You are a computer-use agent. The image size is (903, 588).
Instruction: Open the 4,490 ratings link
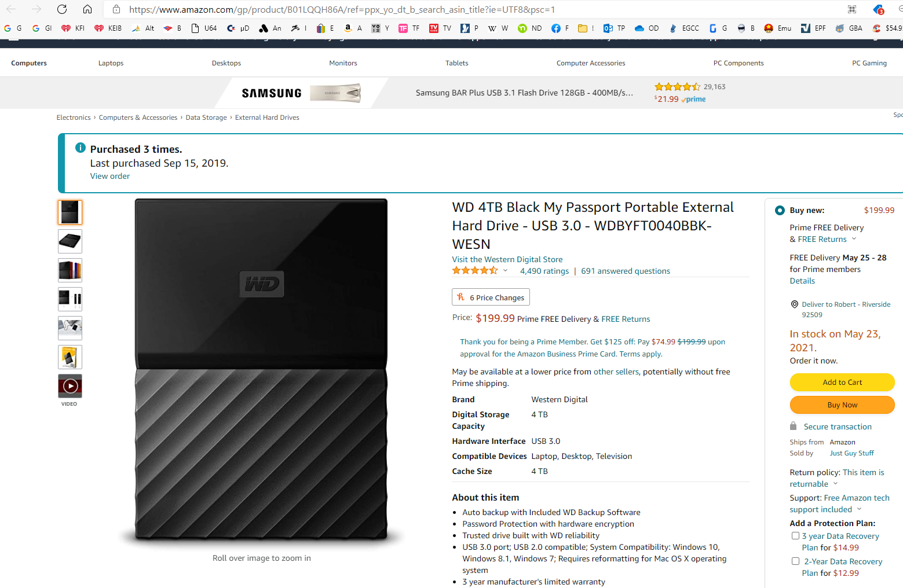coord(544,271)
